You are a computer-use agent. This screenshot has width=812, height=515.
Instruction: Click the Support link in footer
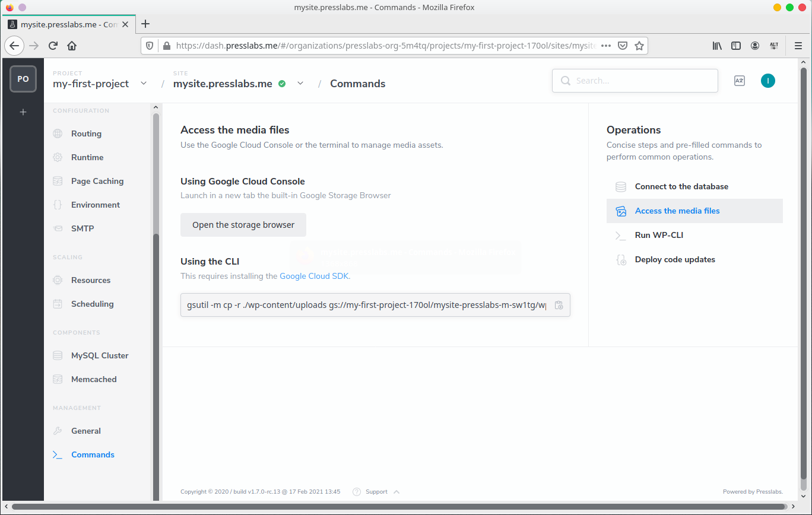tap(376, 492)
